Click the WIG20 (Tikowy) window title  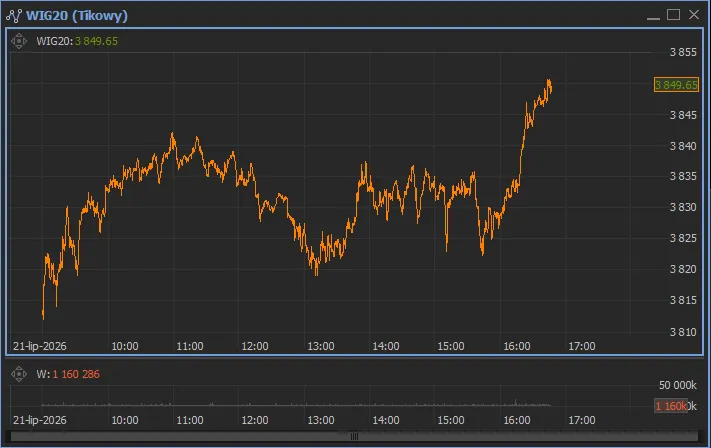point(77,15)
